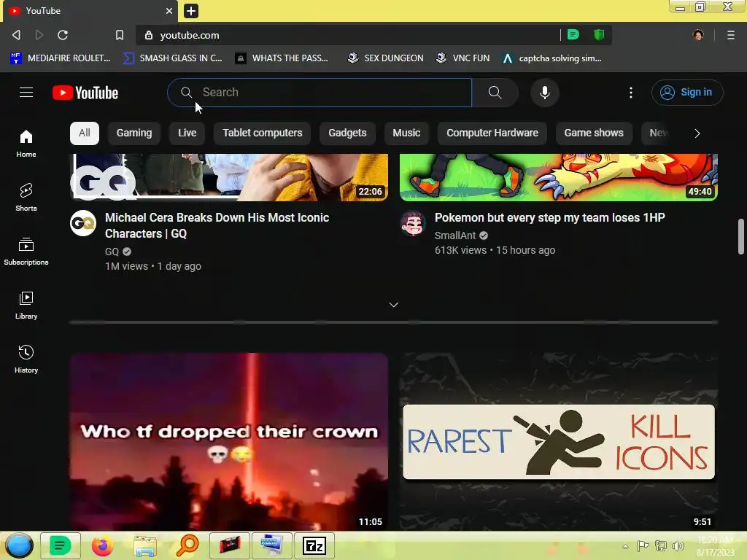747x560 pixels.
Task: Open Firefox from the taskbar
Action: tap(102, 545)
